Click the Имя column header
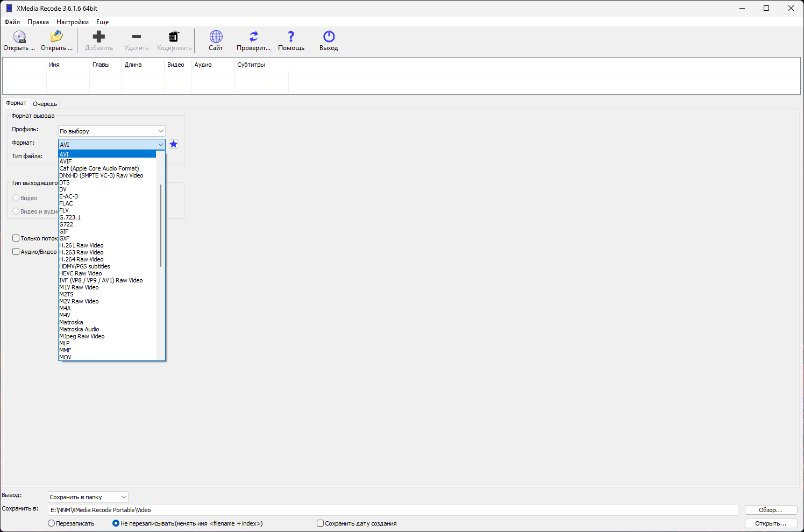Image resolution: width=804 pixels, height=532 pixels. click(x=68, y=65)
